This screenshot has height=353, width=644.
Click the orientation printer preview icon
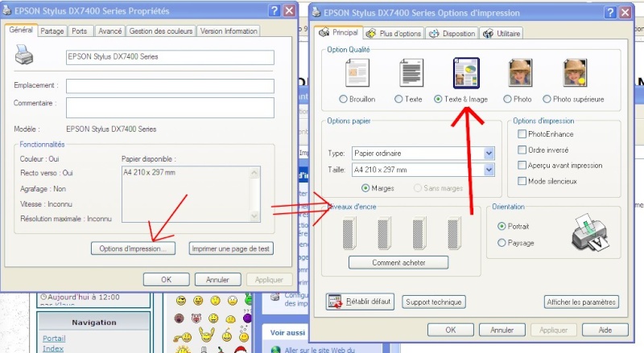(590, 232)
